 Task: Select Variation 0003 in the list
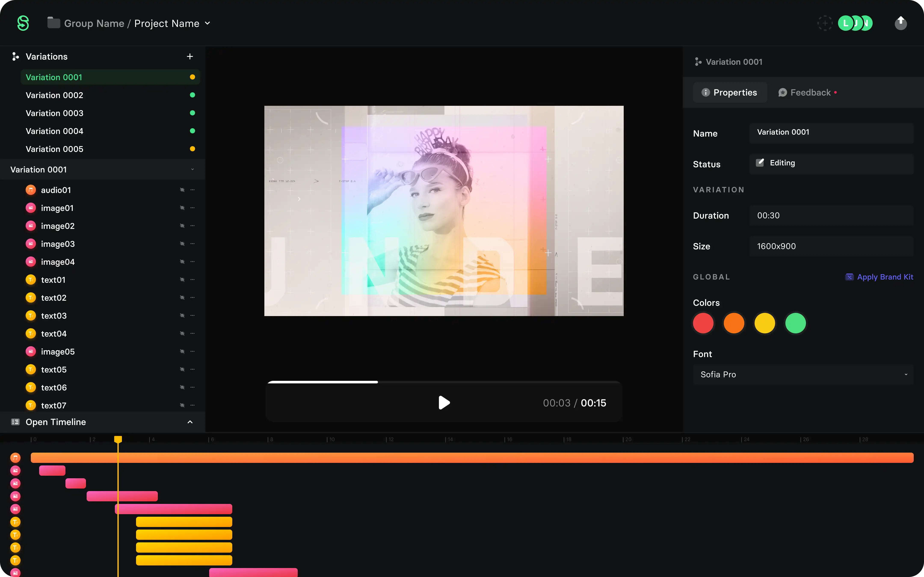55,113
